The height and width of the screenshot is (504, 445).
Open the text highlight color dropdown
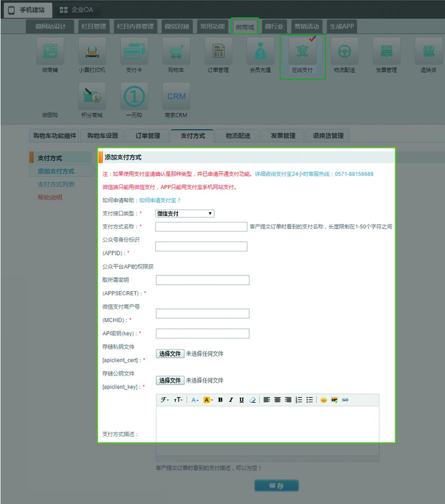(x=207, y=400)
